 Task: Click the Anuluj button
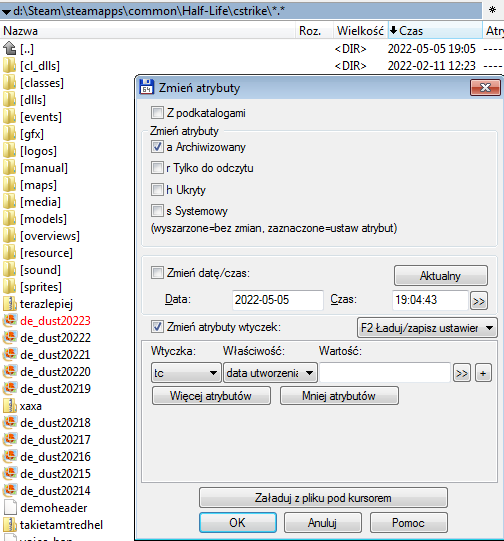click(x=323, y=522)
